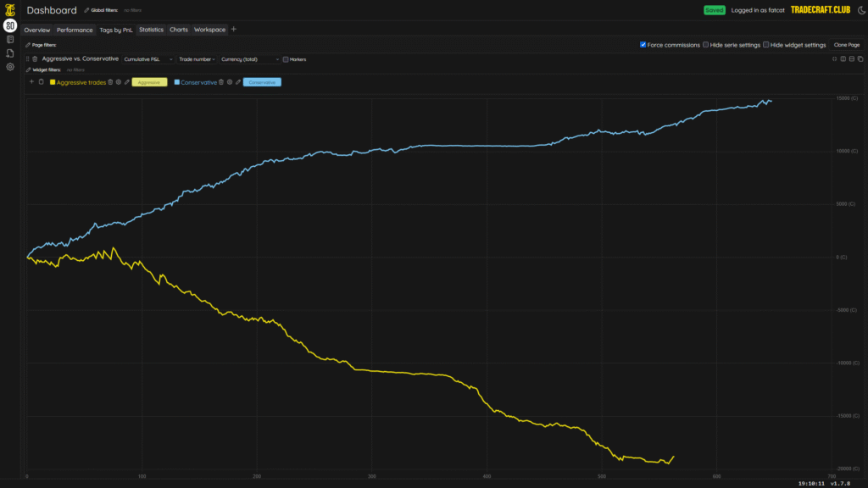The height and width of the screenshot is (488, 868).
Task: Open the Cumulative P&L dropdown
Action: (x=147, y=59)
